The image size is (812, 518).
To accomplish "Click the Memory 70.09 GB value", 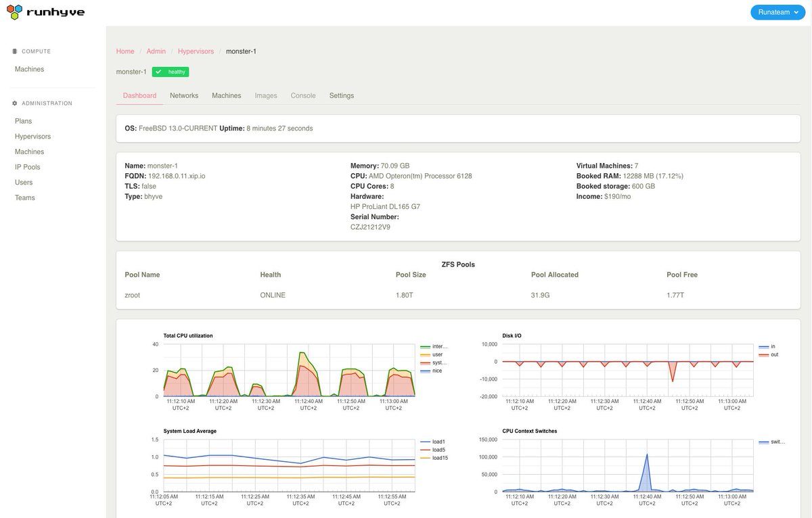I will tap(395, 166).
